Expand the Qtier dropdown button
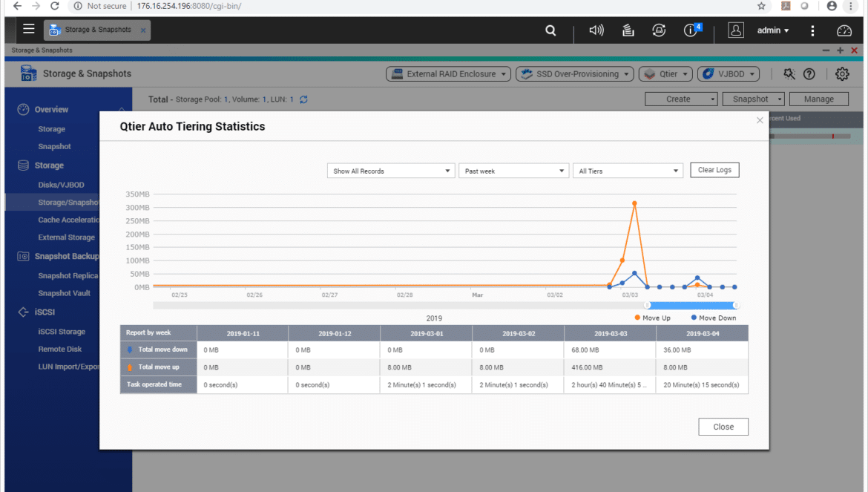Viewport: 868px width, 492px height. pyautogui.click(x=665, y=74)
